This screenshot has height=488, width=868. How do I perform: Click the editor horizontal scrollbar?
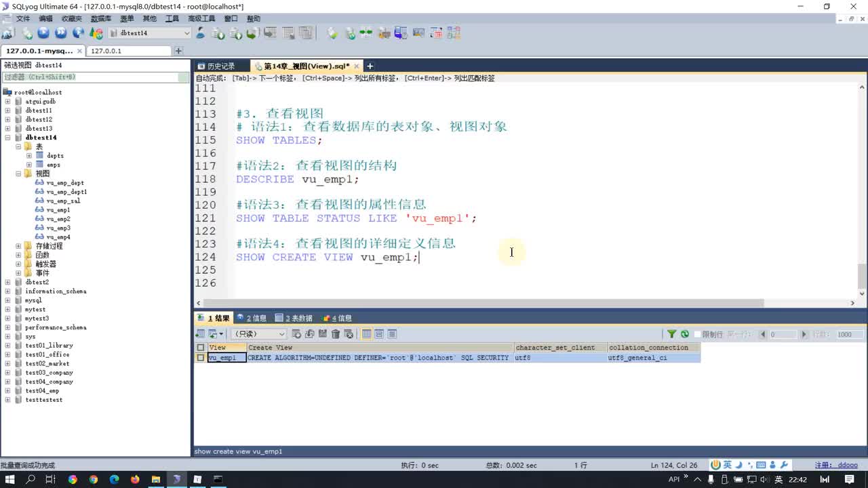[484, 303]
